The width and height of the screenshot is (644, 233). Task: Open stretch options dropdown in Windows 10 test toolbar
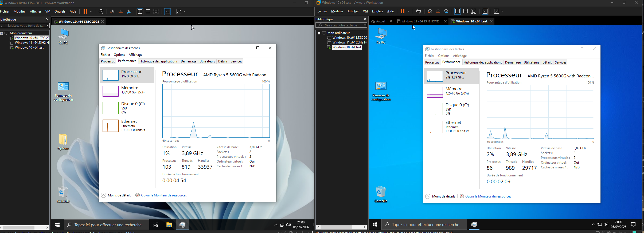coord(502,11)
